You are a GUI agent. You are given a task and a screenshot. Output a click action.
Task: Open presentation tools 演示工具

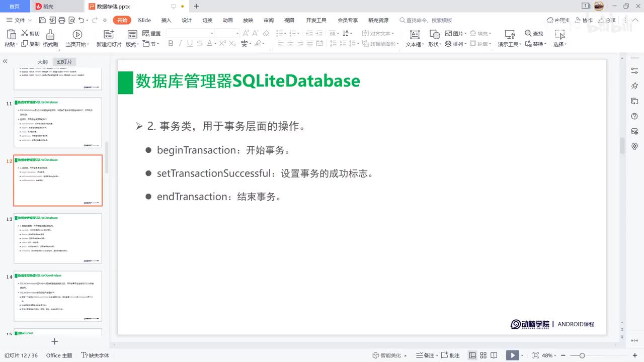coord(510,38)
